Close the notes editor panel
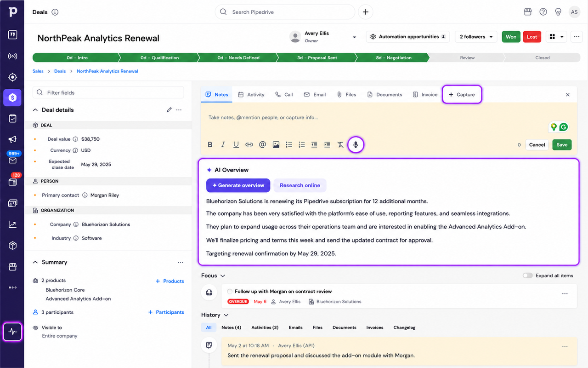588x368 pixels. pos(568,95)
